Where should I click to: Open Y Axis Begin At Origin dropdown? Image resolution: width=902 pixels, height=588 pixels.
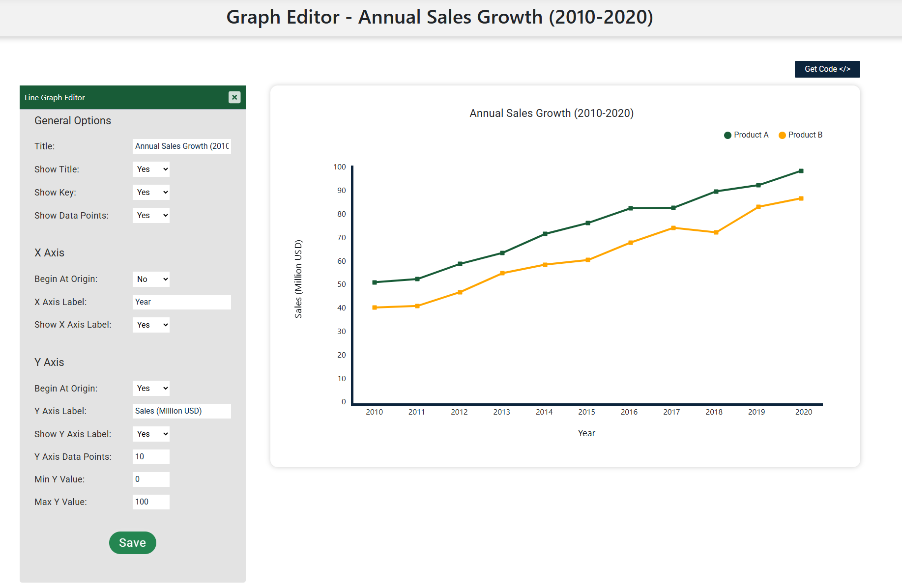(151, 389)
